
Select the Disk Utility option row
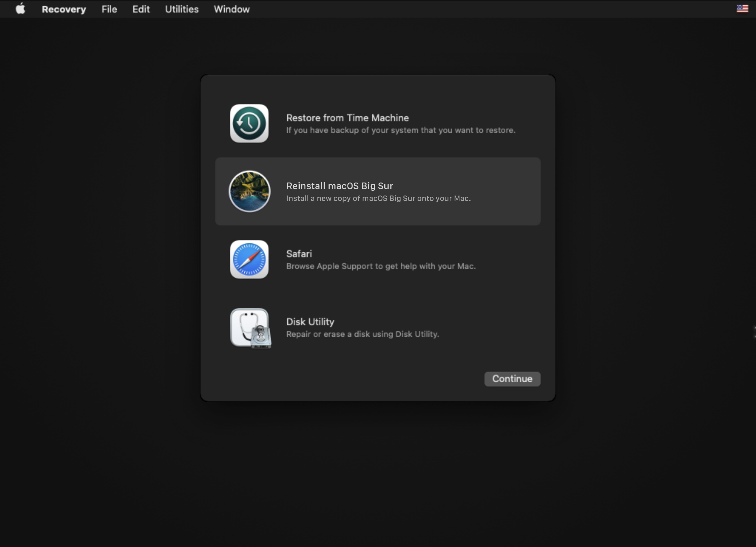377,327
